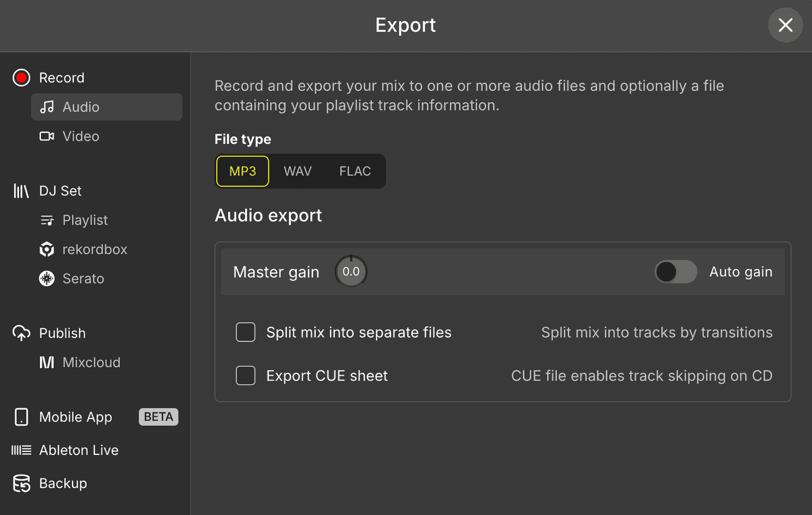Switch to the WAV file type
Viewport: 812px width, 515px height.
[298, 171]
